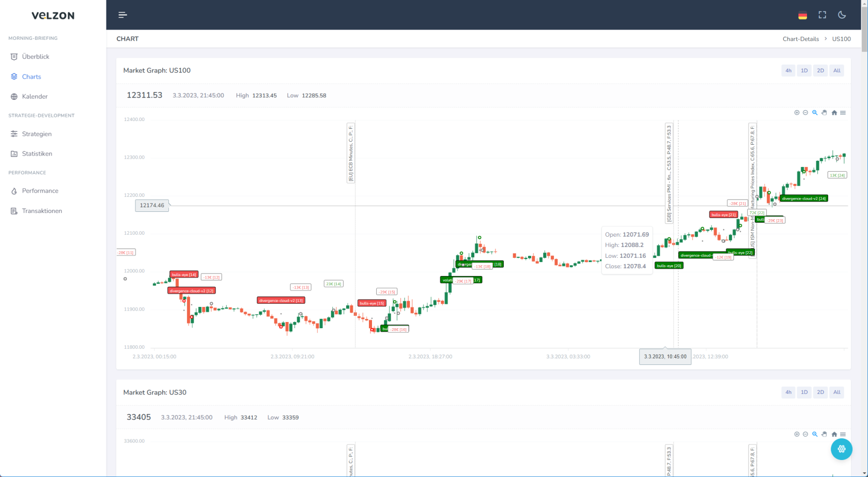Open the teal settings gear button
This screenshot has height=477, width=868.
point(841,449)
